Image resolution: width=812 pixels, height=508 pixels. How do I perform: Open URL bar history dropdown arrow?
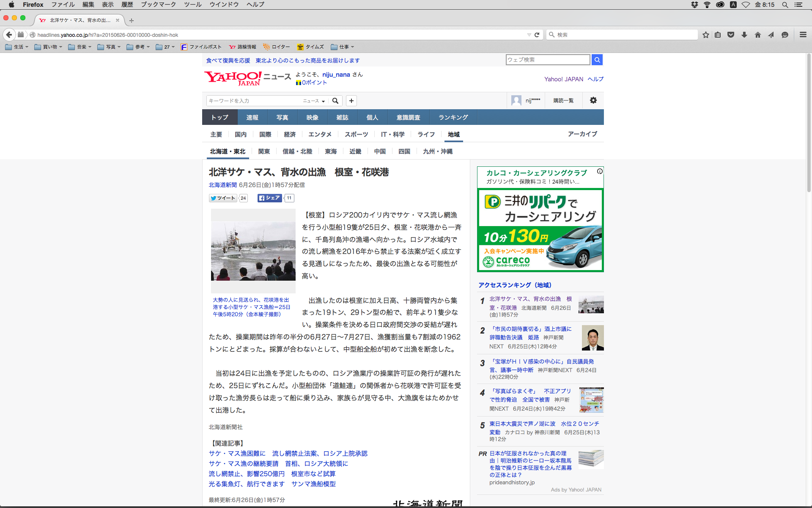tap(529, 35)
